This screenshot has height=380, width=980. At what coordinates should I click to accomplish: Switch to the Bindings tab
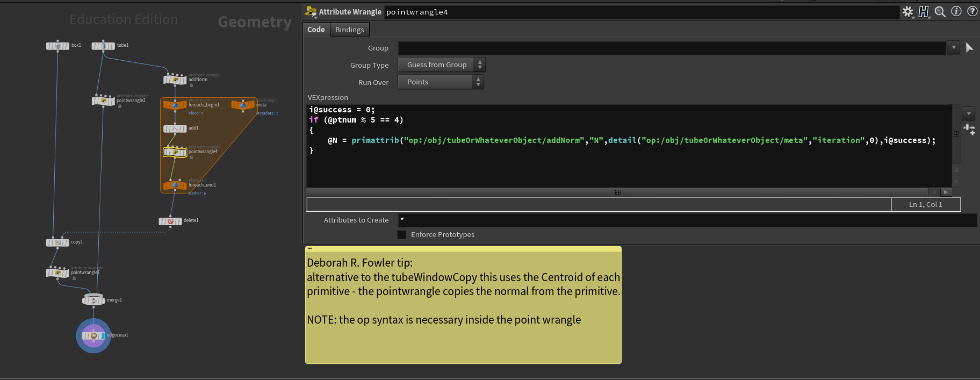click(349, 30)
